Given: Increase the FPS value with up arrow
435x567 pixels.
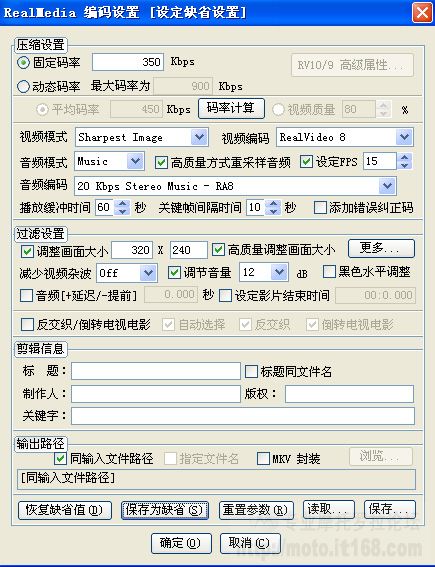Looking at the screenshot, I should (405, 157).
